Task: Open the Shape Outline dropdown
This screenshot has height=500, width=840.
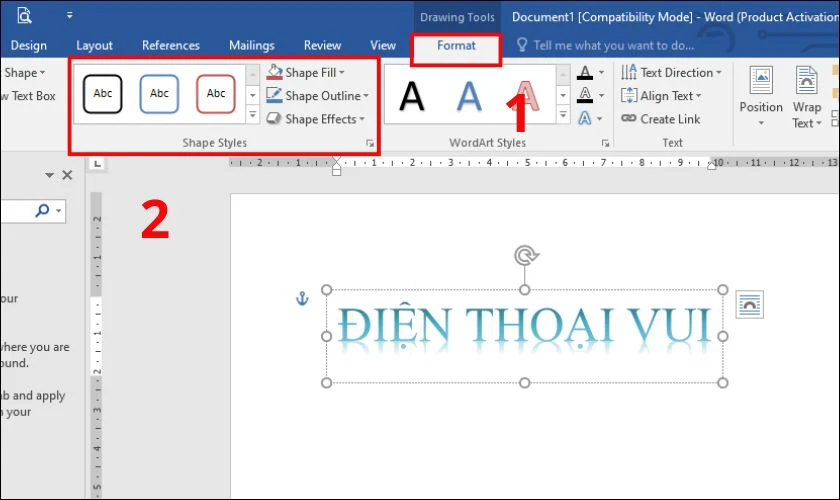Action: [x=318, y=96]
